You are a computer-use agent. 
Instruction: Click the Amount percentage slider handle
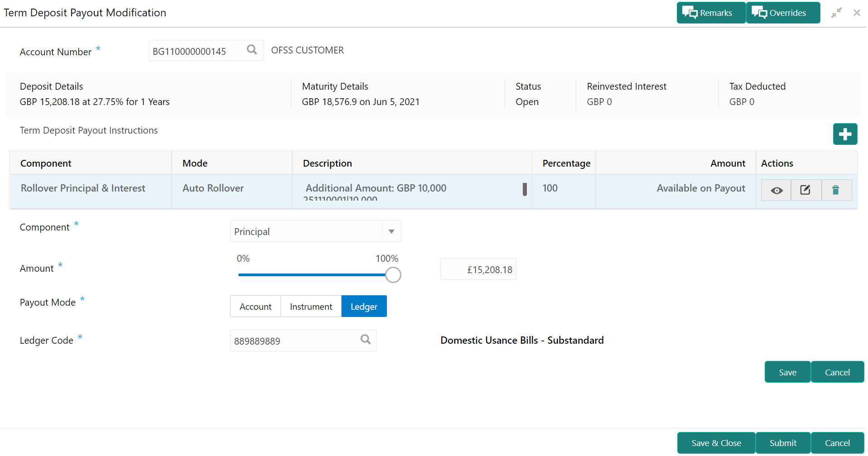click(393, 275)
